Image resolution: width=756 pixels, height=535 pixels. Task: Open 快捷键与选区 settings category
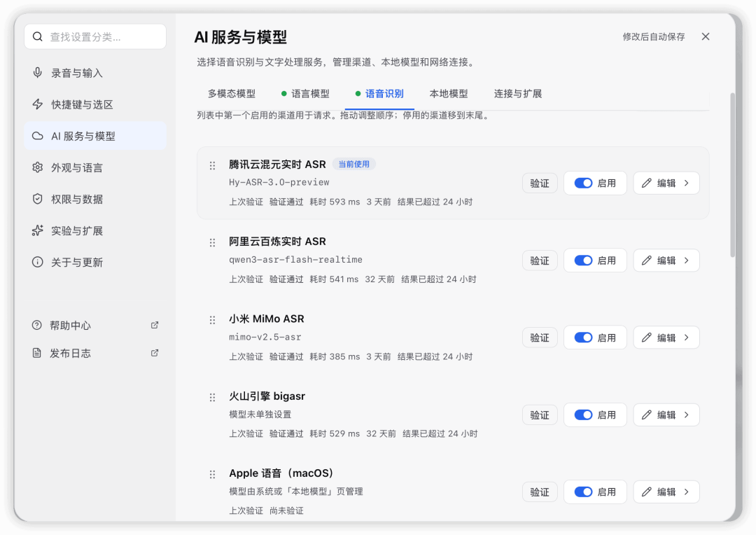[x=95, y=104]
